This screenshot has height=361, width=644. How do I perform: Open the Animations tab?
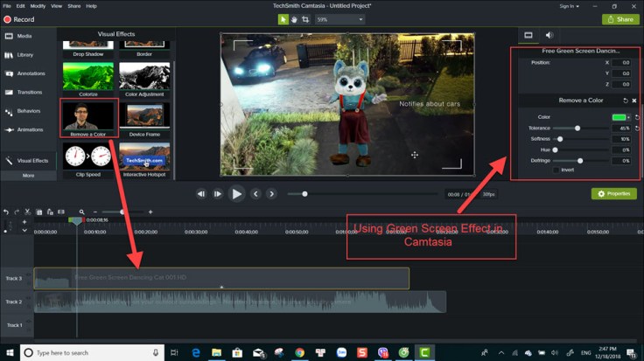coord(28,129)
